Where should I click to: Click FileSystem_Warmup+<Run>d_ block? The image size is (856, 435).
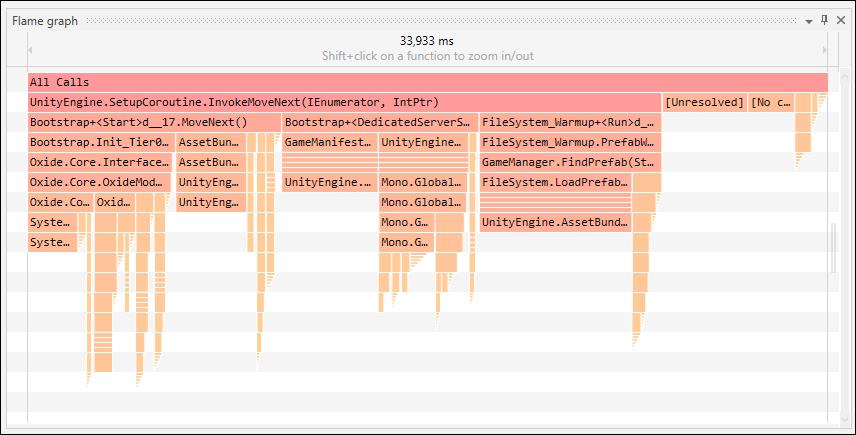coord(569,122)
